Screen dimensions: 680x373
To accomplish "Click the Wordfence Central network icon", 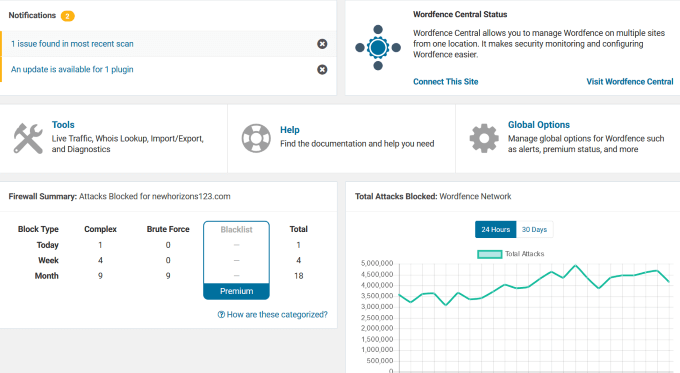I will click(x=378, y=48).
